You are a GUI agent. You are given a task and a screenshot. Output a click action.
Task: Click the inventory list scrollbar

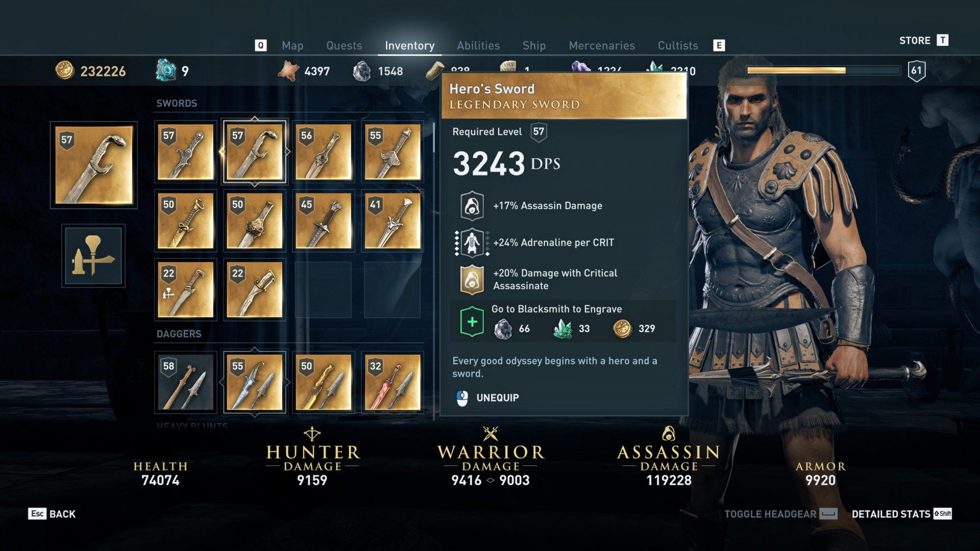[x=434, y=270]
